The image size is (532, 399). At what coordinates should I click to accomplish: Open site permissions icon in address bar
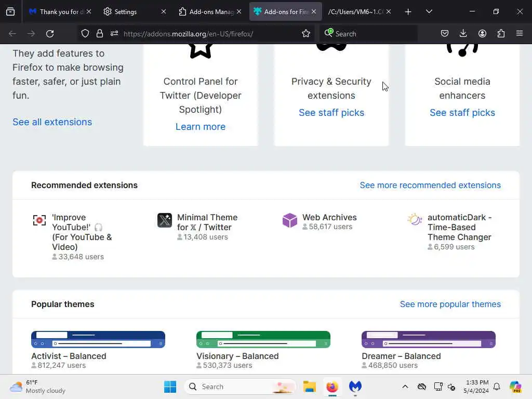pyautogui.click(x=114, y=34)
